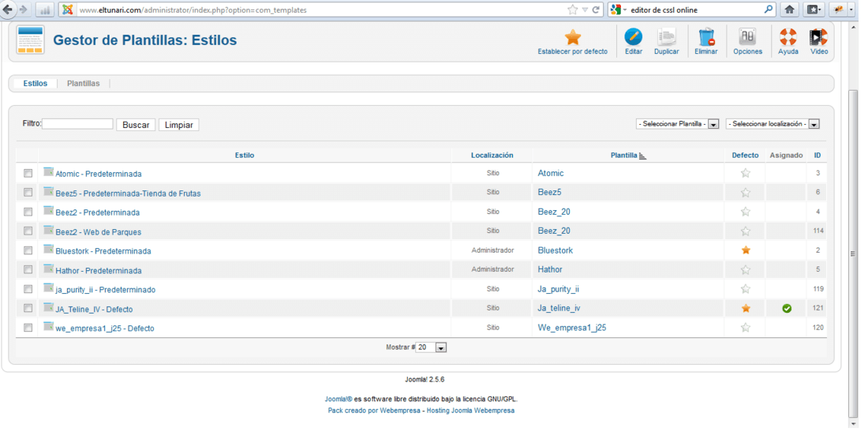868x447 pixels.
Task: Open address bar history dropdown arrow
Action: coord(586,9)
